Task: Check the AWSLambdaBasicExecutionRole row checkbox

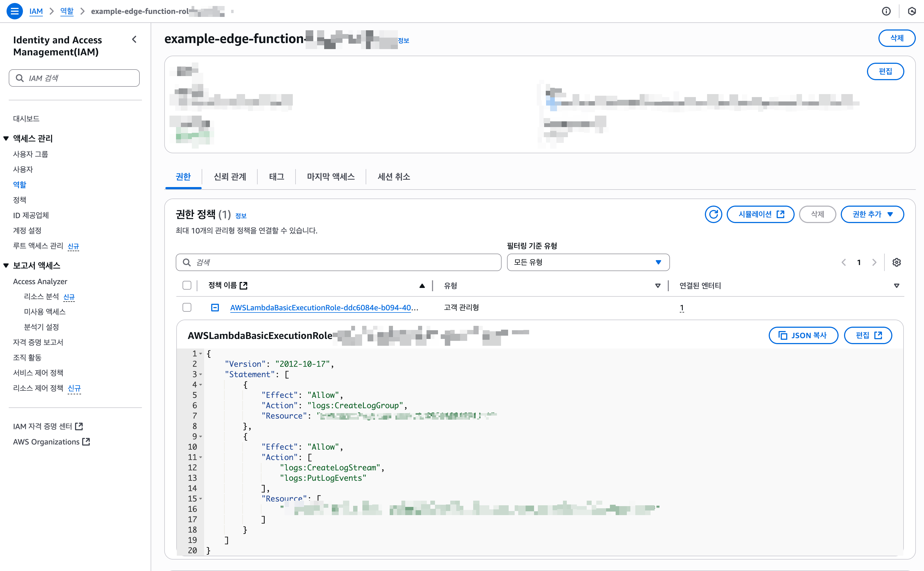Action: pos(187,308)
